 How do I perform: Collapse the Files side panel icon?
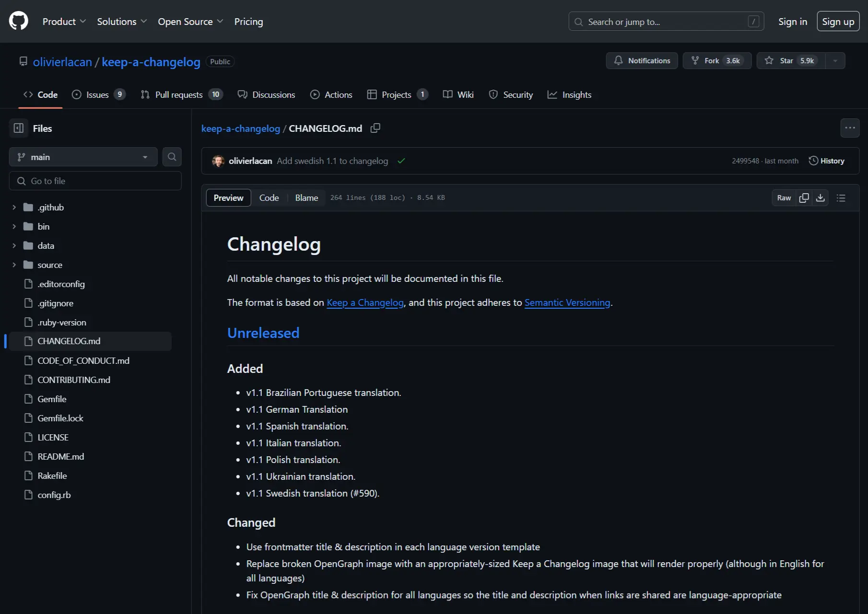pyautogui.click(x=18, y=128)
